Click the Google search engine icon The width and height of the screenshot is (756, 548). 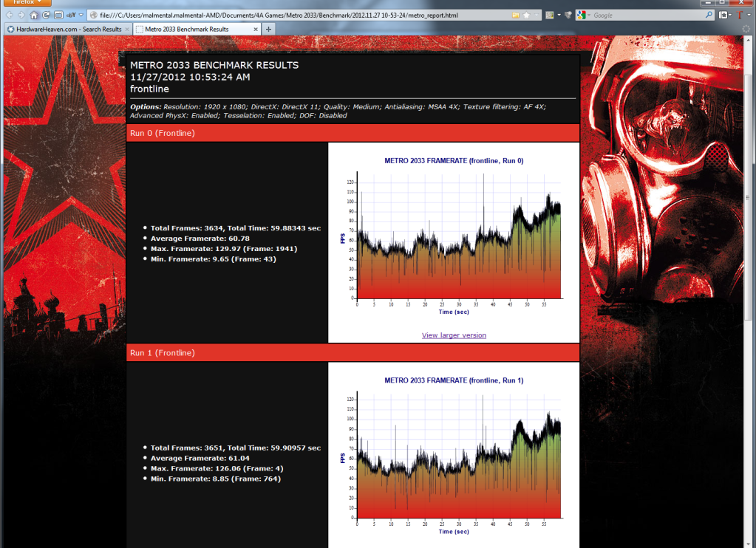[x=581, y=15]
